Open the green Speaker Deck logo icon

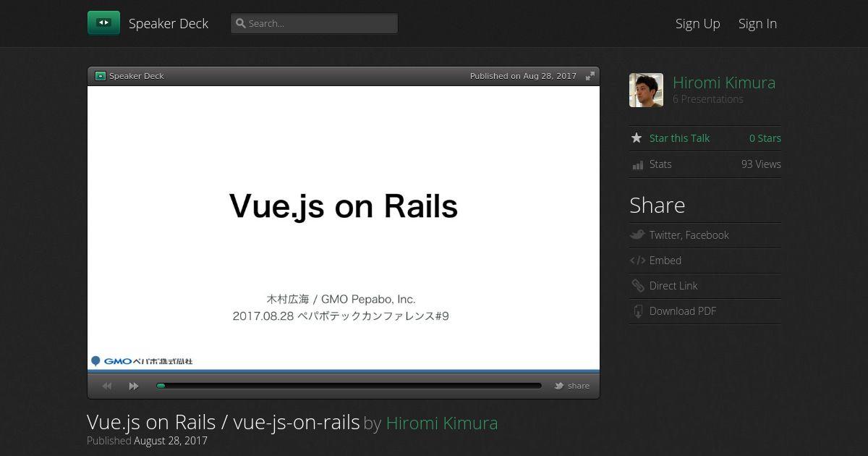point(103,23)
